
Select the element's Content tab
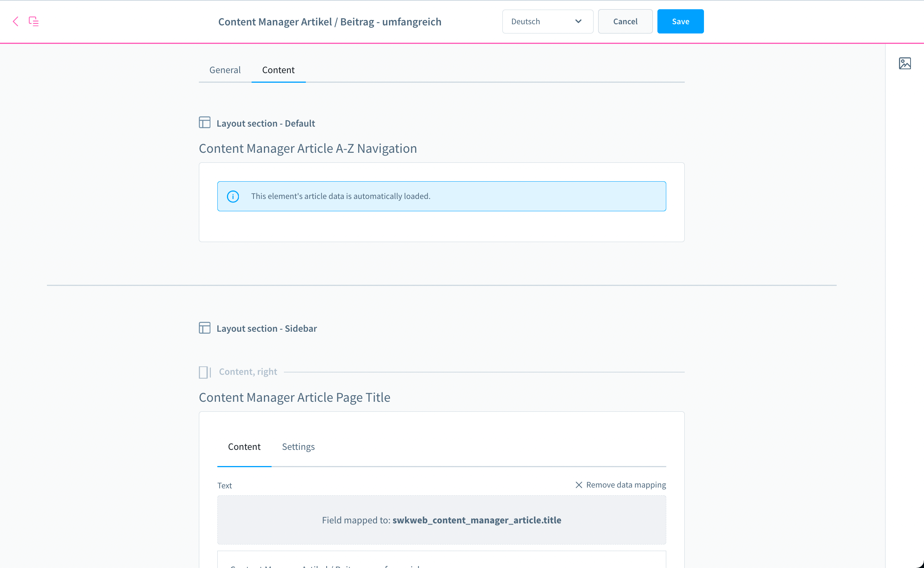[244, 447]
